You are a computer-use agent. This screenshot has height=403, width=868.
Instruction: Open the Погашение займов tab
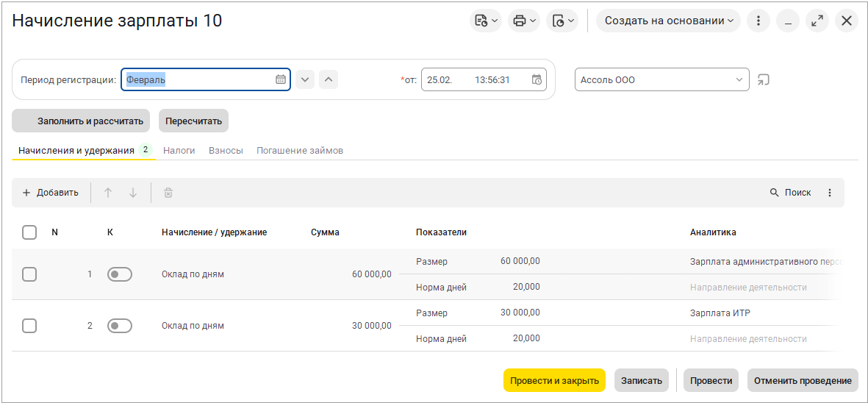tap(299, 150)
